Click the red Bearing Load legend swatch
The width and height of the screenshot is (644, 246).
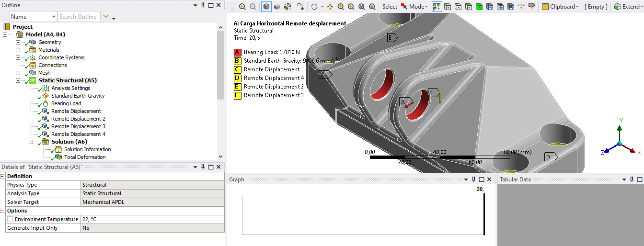237,52
